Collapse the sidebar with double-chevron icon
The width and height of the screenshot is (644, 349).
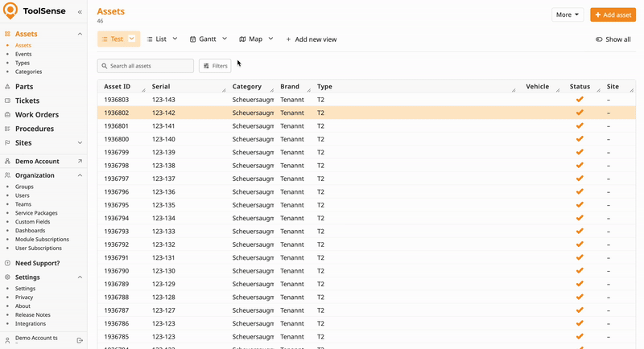point(80,12)
